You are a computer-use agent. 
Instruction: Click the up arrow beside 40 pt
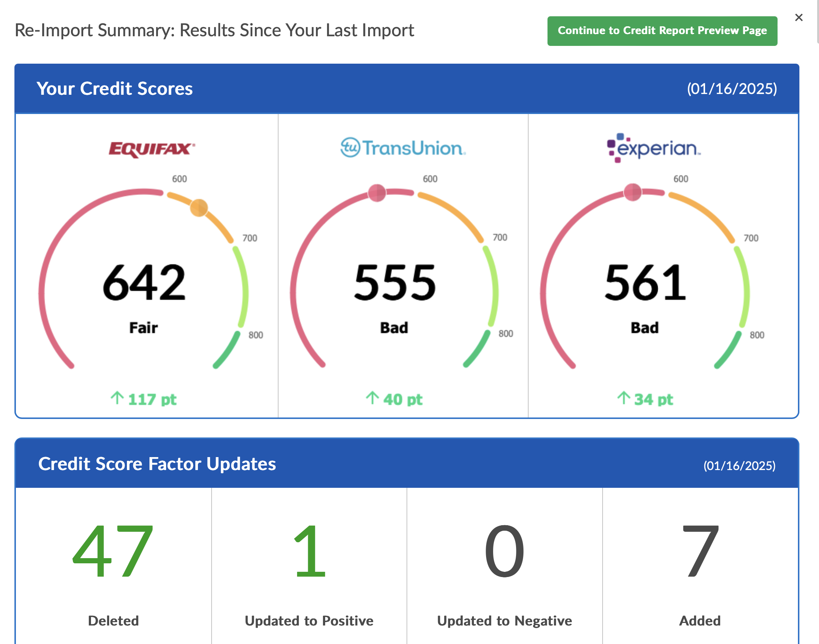[372, 398]
